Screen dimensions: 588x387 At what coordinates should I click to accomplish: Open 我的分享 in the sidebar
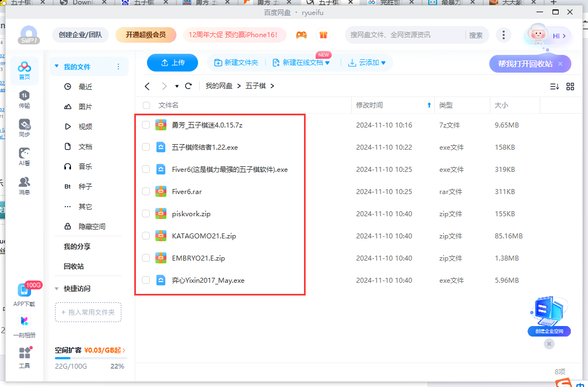pyautogui.click(x=77, y=247)
